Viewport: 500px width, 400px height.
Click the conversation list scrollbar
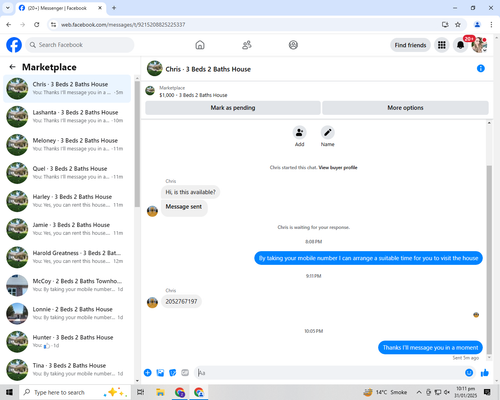point(137,144)
